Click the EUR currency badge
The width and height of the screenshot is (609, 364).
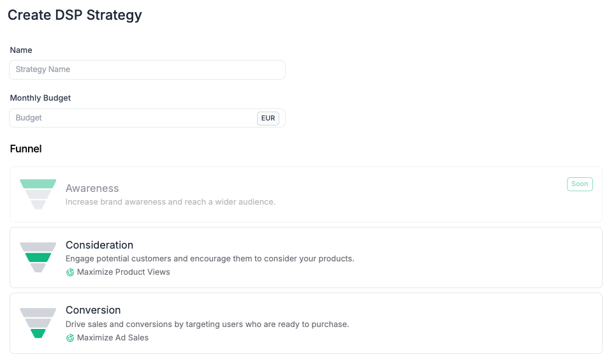click(268, 119)
